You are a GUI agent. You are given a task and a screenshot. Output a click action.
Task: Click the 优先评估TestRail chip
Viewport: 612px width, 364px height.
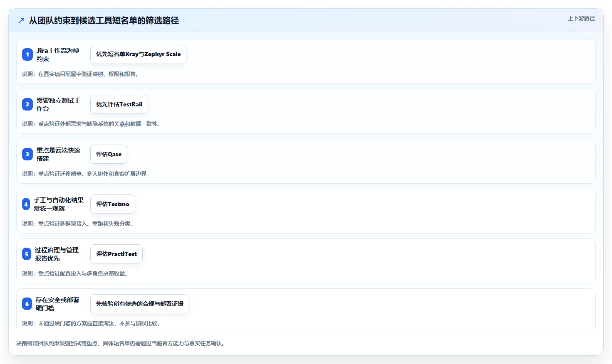click(x=119, y=104)
